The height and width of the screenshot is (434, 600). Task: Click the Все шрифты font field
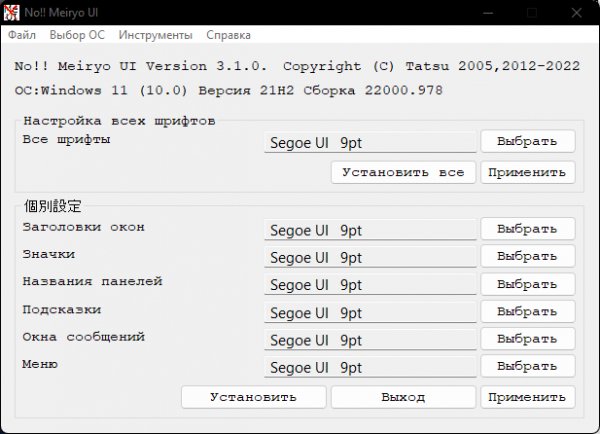point(370,142)
